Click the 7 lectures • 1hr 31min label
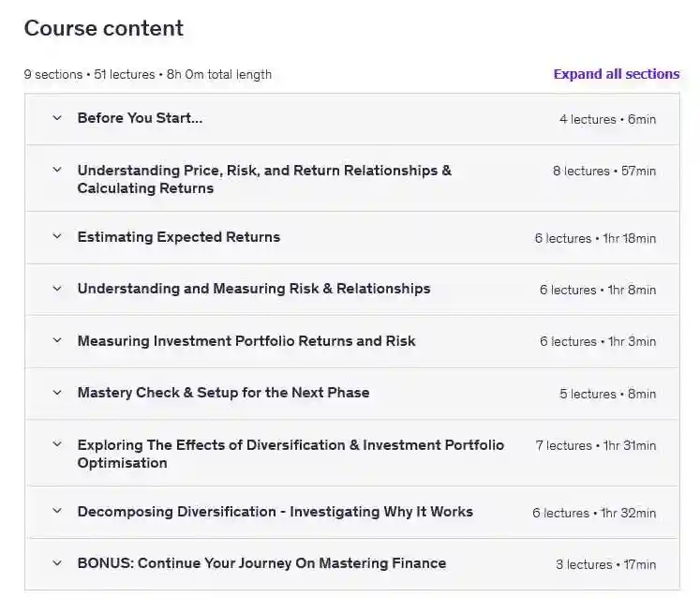The width and height of the screenshot is (700, 598). pyautogui.click(x=595, y=445)
